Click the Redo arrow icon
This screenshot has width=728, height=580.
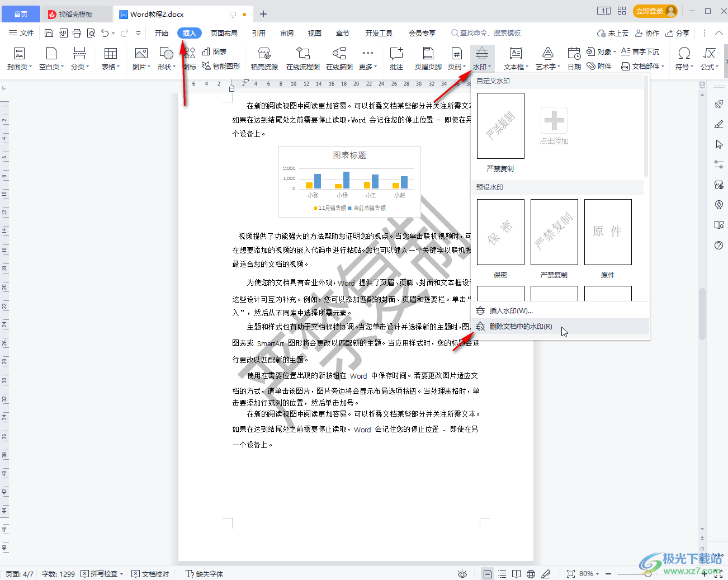pyautogui.click(x=124, y=33)
